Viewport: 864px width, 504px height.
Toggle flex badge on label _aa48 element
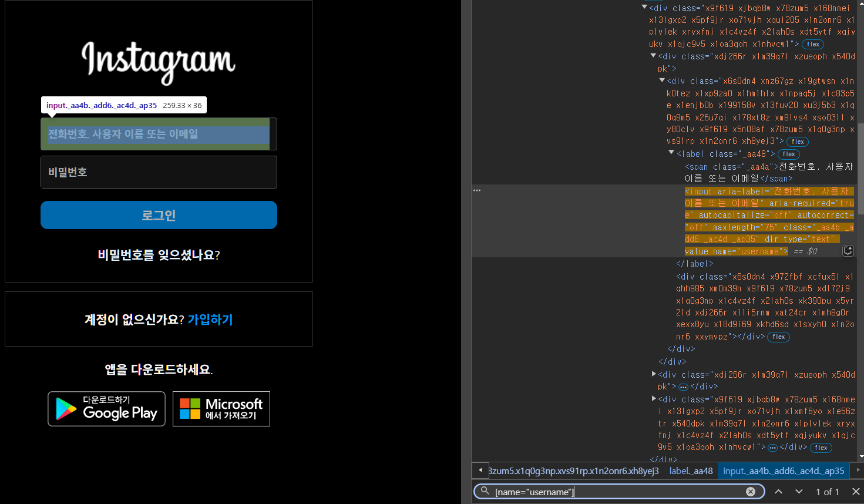(789, 154)
